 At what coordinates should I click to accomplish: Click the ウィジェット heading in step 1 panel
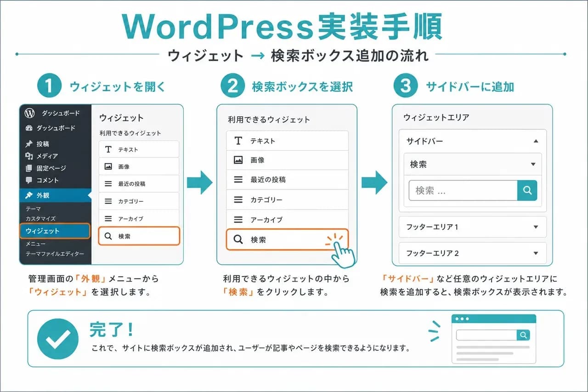121,118
